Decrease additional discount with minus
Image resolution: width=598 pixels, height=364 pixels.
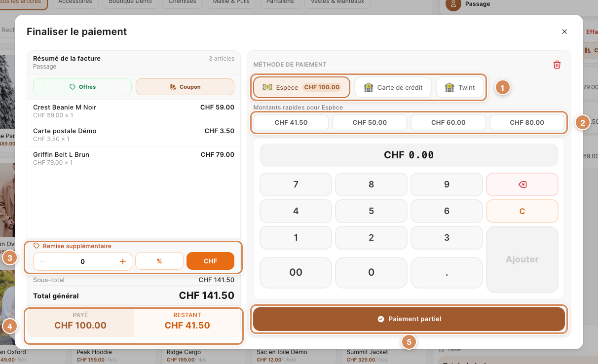click(x=42, y=261)
